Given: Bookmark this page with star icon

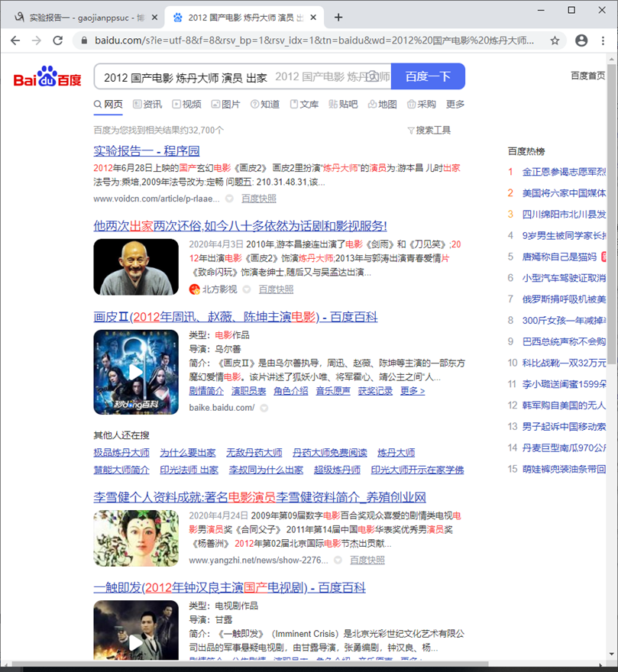Looking at the screenshot, I should 555,40.
